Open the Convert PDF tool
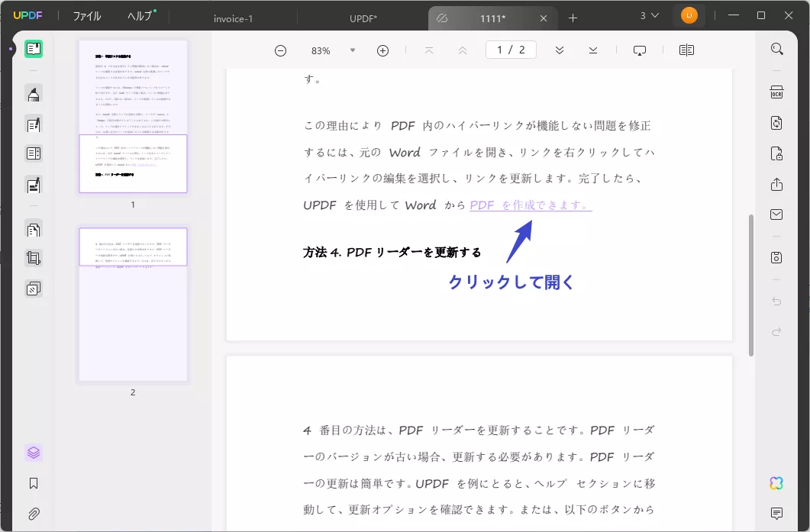 (x=776, y=123)
